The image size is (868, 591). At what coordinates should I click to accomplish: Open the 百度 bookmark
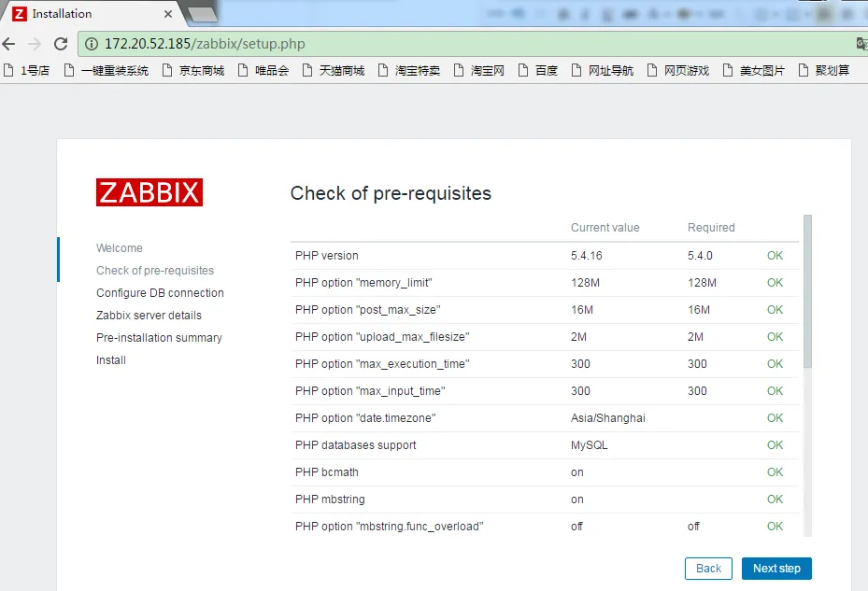pos(538,70)
